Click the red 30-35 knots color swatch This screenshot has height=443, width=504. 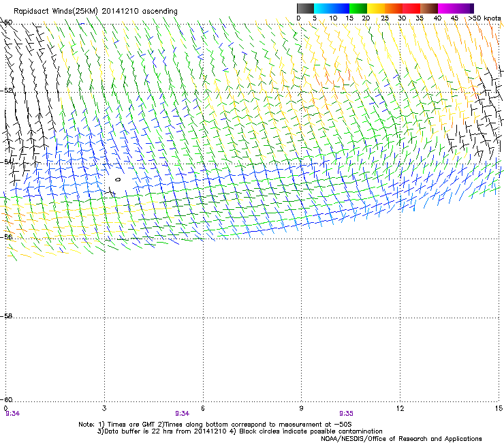[411, 8]
